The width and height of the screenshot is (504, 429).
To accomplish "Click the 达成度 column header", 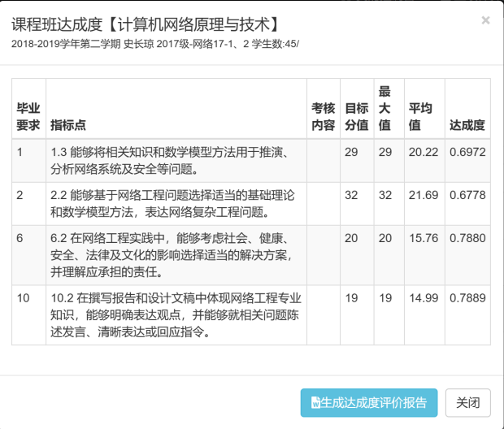I will pyautogui.click(x=467, y=125).
